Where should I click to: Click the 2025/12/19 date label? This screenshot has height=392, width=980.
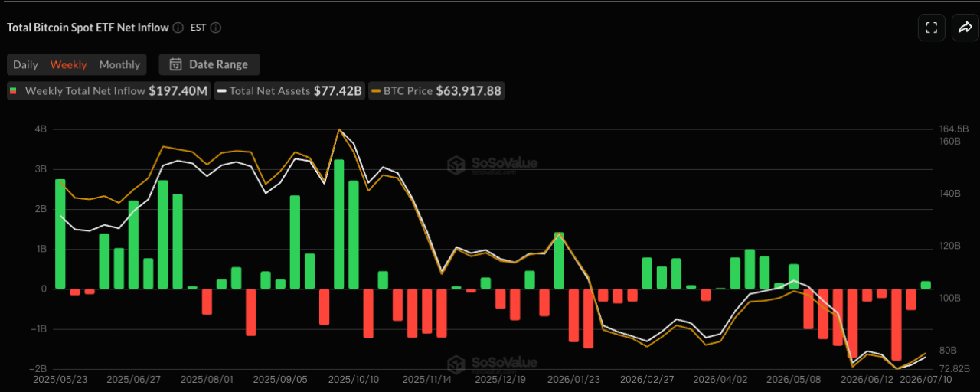tap(501, 379)
